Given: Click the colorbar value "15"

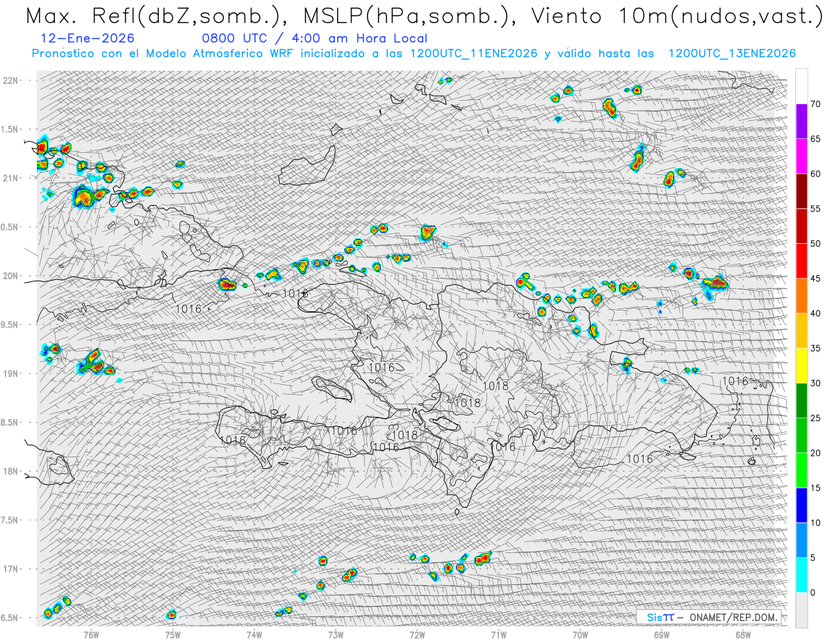Looking at the screenshot, I should (815, 488).
